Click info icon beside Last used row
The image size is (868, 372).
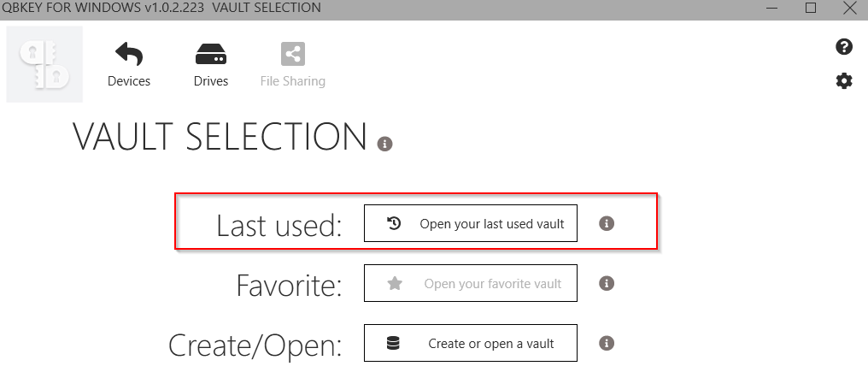pyautogui.click(x=607, y=223)
